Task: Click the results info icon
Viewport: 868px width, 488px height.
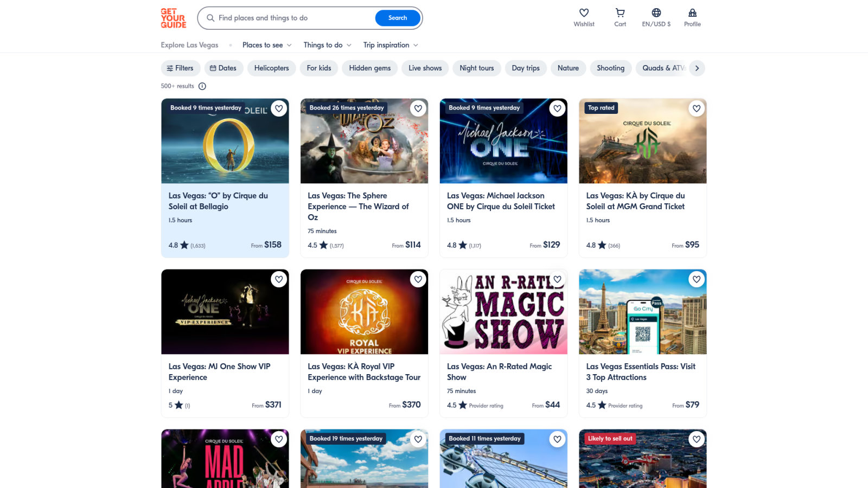Action: pyautogui.click(x=202, y=86)
